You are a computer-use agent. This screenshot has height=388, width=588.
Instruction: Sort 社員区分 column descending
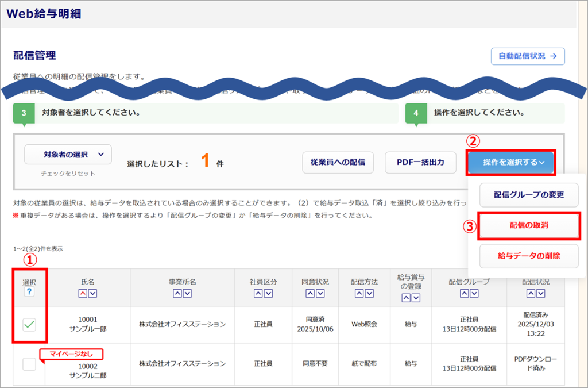(268, 294)
